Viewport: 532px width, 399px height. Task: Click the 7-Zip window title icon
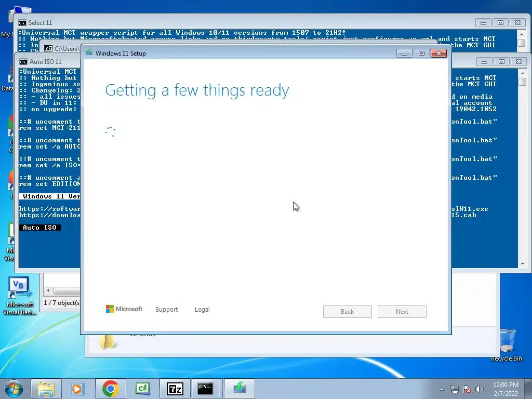(48, 48)
